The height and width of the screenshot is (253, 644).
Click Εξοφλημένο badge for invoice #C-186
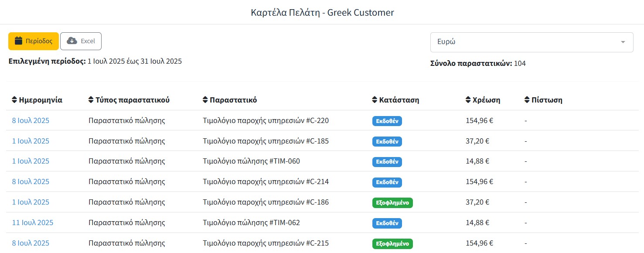[x=392, y=202]
